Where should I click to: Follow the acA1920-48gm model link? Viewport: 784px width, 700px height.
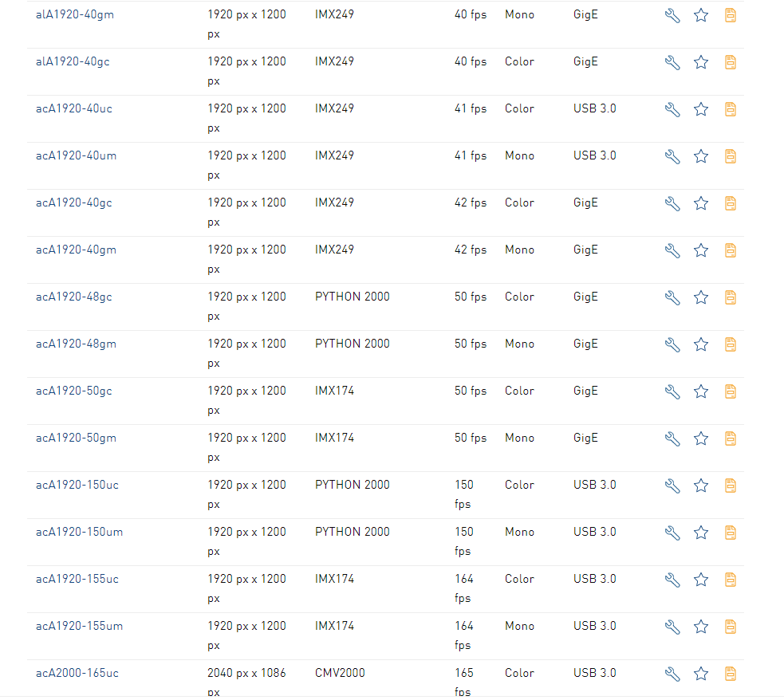point(76,344)
